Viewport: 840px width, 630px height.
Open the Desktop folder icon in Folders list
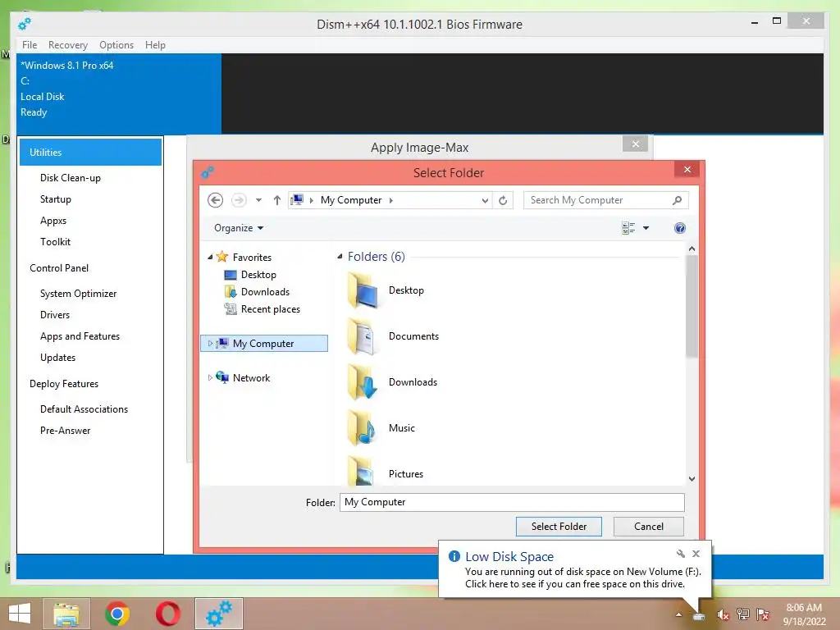[363, 290]
